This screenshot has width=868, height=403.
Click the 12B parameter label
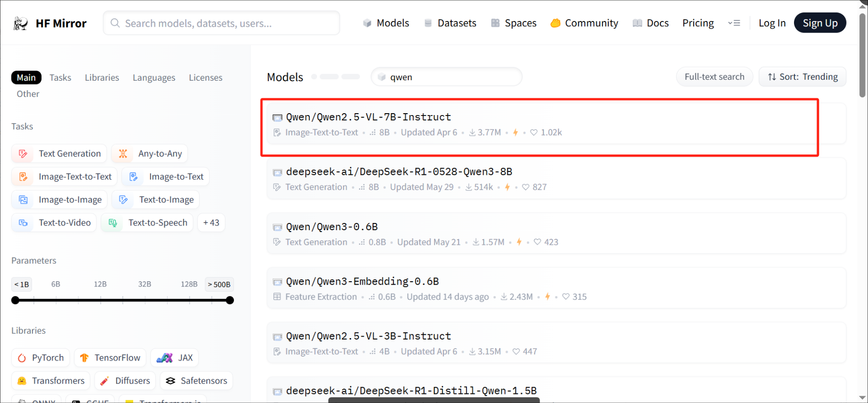(x=100, y=284)
